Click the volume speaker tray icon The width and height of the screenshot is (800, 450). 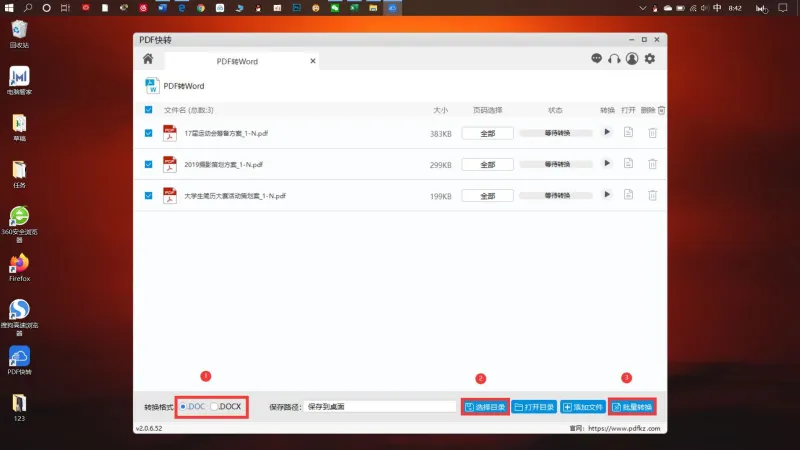(x=705, y=8)
